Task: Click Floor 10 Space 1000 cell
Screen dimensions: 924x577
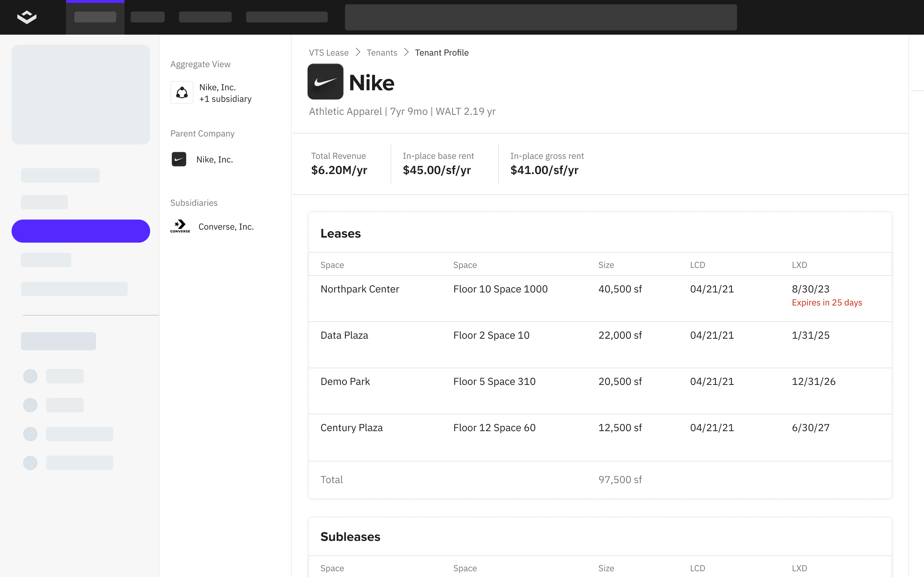Action: click(x=500, y=289)
